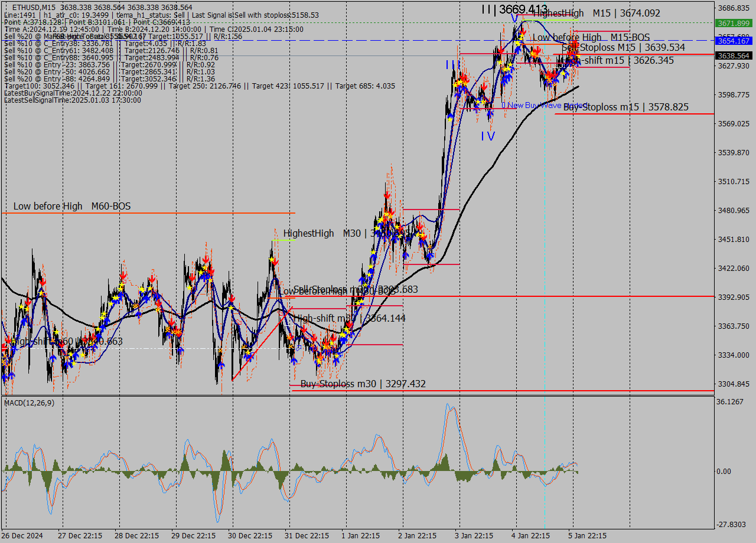Select the Sell %10 @ Entry -23: 3863.756 row
The image size is (756, 543).
pos(109,64)
